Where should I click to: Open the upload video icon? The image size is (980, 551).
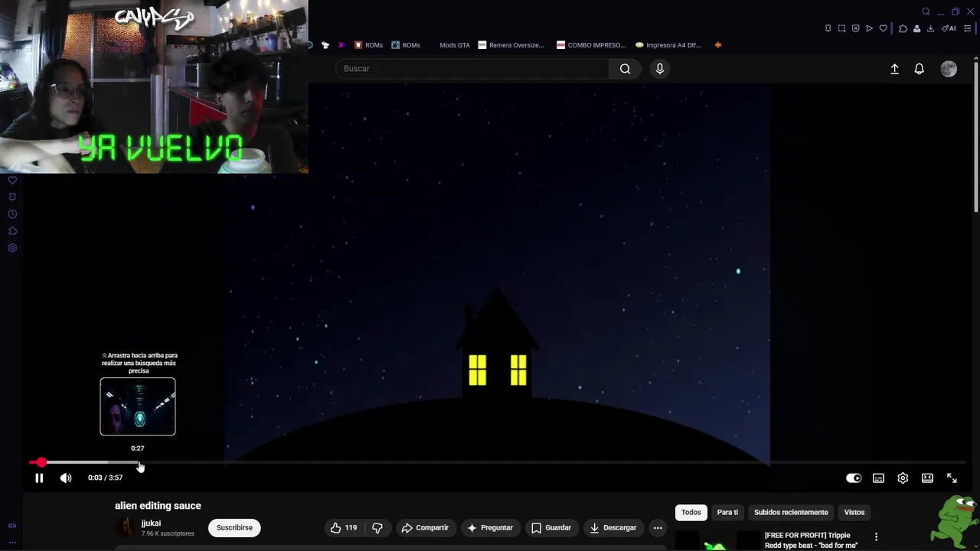894,69
